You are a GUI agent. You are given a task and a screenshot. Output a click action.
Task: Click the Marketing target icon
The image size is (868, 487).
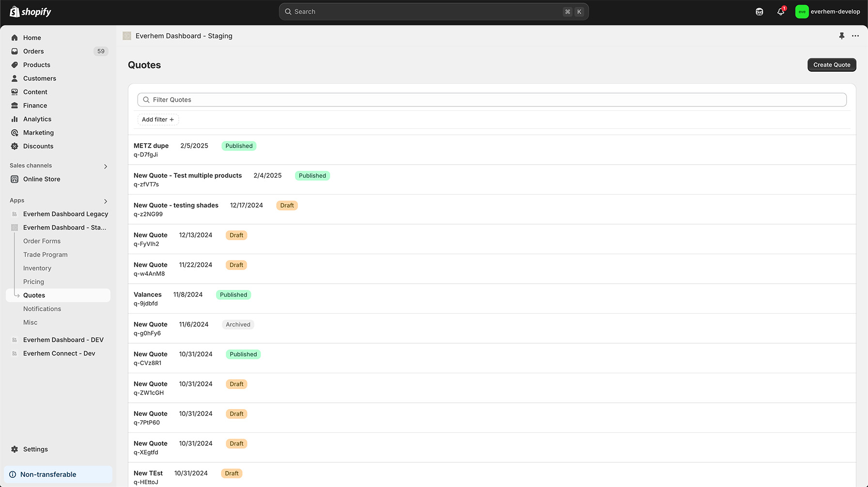point(15,133)
